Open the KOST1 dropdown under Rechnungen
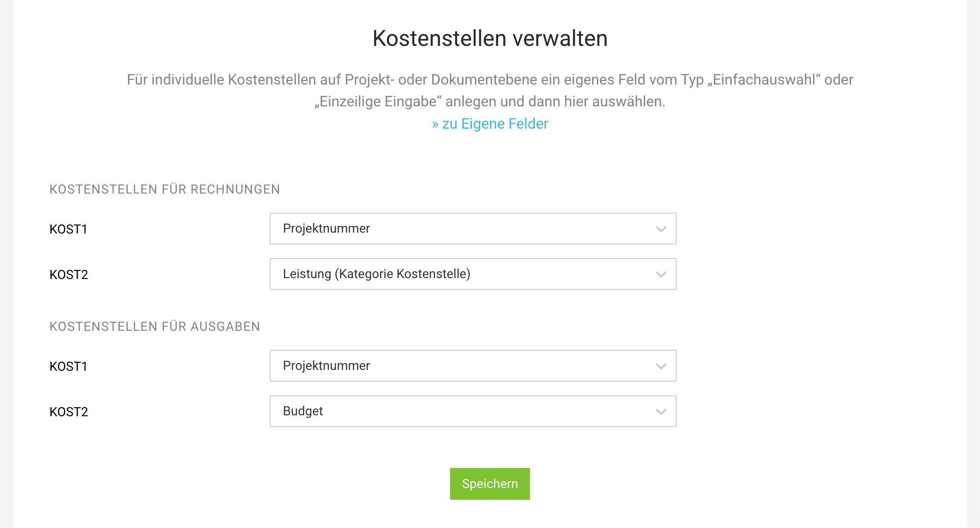 click(473, 229)
